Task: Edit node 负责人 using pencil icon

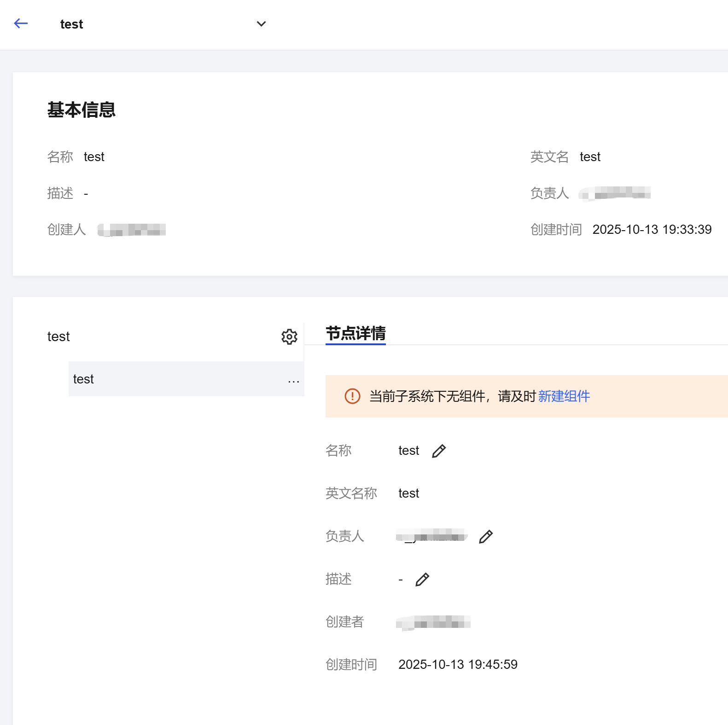Action: click(485, 537)
